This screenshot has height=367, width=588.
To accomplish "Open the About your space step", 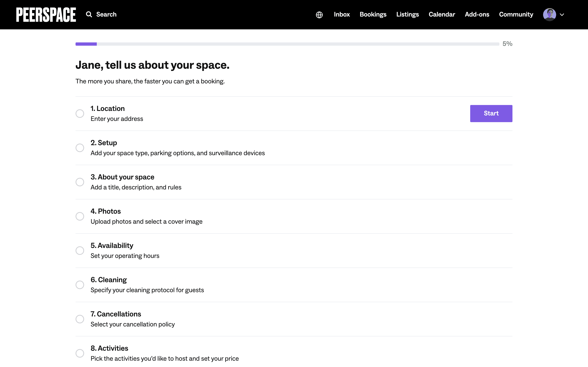I will click(x=122, y=177).
